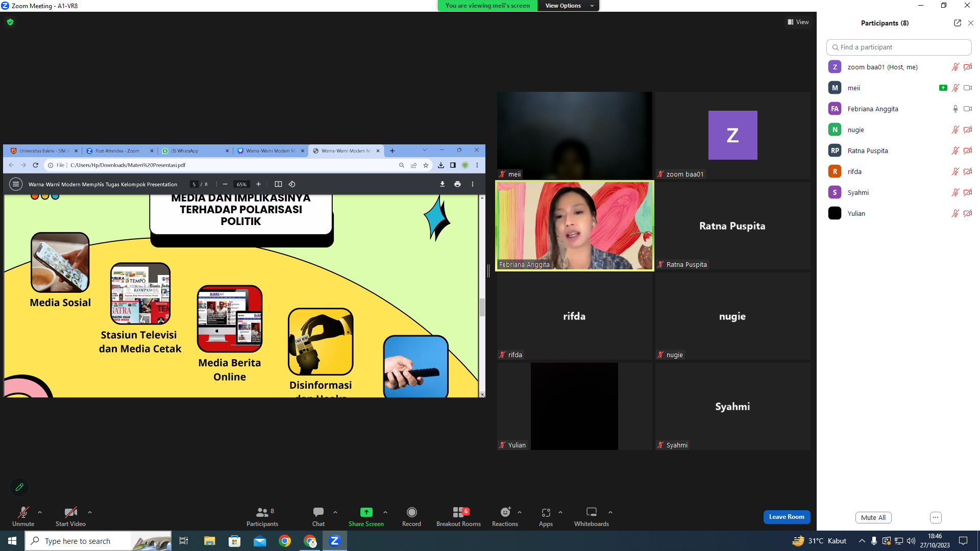Click the Windows taskbar search box

point(98,541)
